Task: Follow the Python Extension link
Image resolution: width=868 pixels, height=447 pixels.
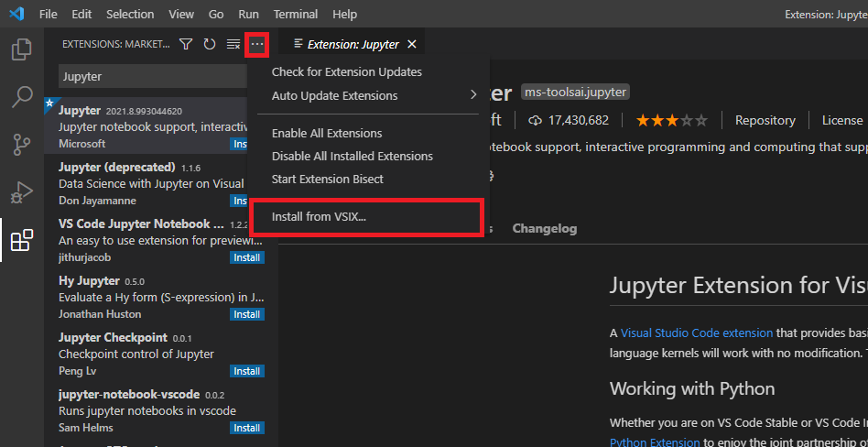Action: pyautogui.click(x=655, y=442)
